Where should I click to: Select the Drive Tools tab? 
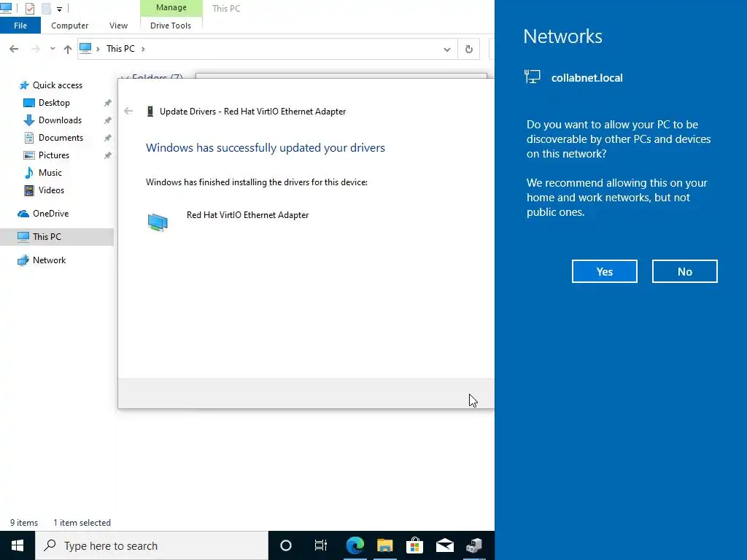tap(171, 26)
